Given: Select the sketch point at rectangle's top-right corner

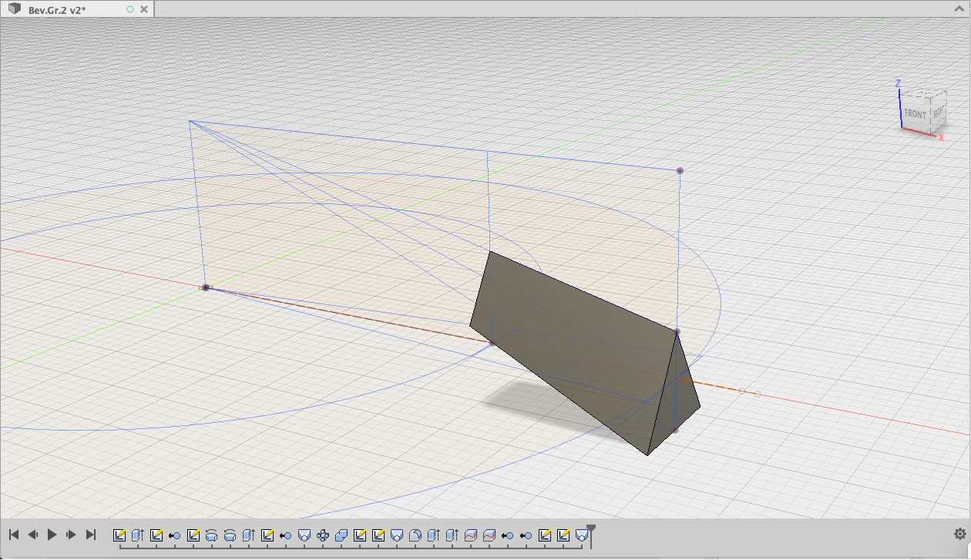Looking at the screenshot, I should pos(680,170).
